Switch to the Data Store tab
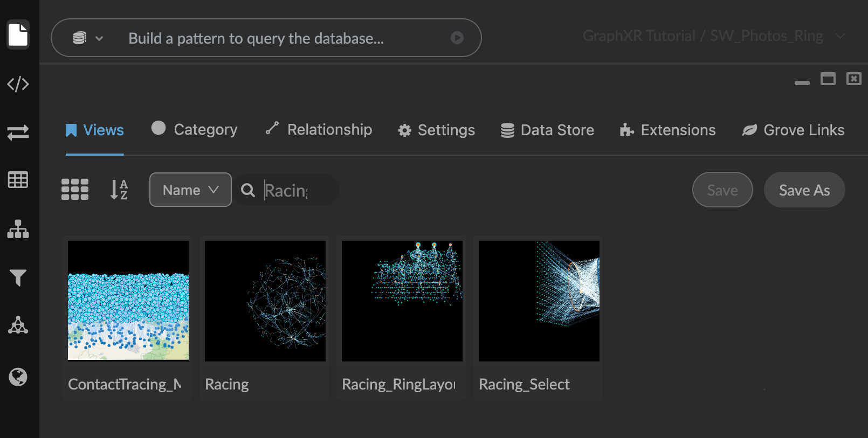Image resolution: width=868 pixels, height=438 pixels. (547, 130)
